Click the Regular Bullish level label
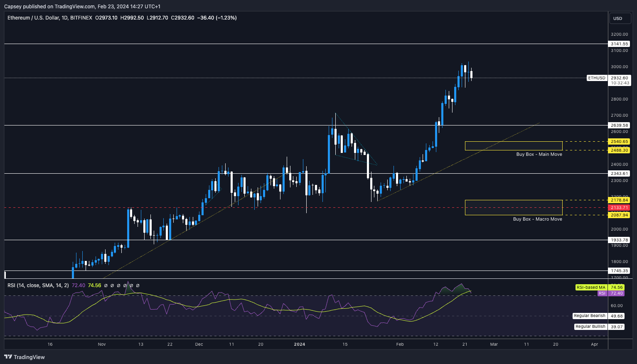 pyautogui.click(x=590, y=327)
